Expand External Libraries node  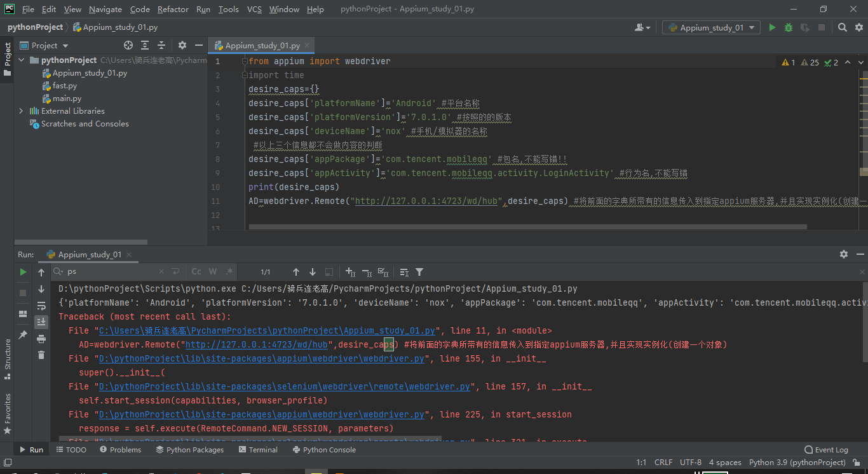(22, 111)
